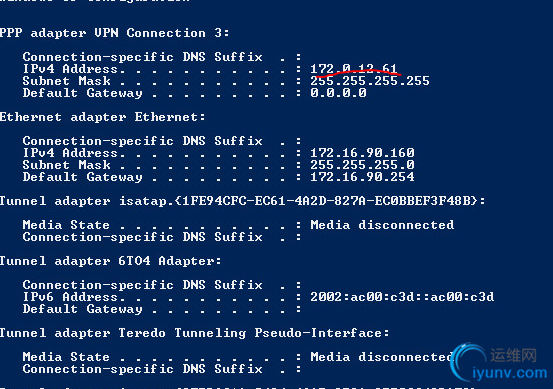Click isatap Media disconnected status text
553x389 pixels.
[382, 225]
